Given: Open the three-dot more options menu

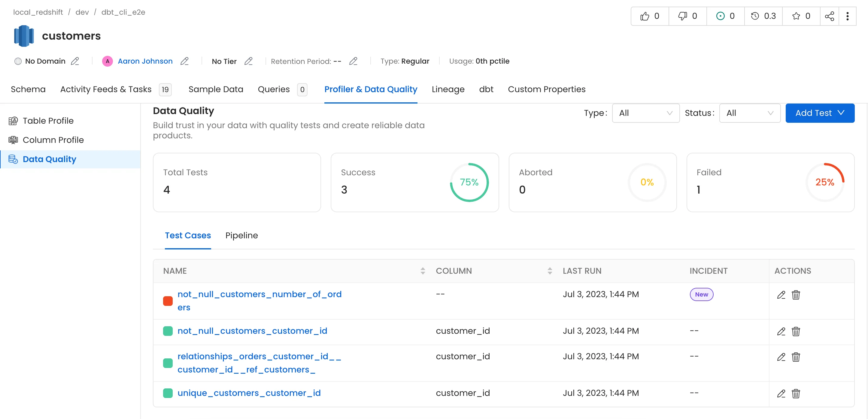Looking at the screenshot, I should 848,16.
